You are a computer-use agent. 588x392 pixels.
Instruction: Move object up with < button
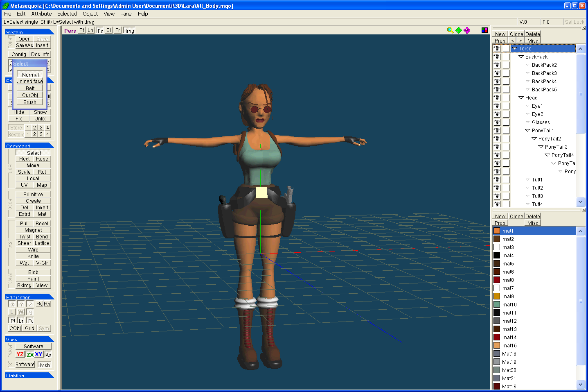click(512, 41)
